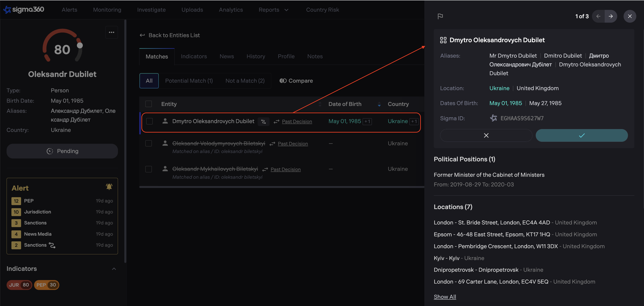Toggle the select-all Entity header checkbox
Screen dimensions: 644x306
[x=148, y=104]
